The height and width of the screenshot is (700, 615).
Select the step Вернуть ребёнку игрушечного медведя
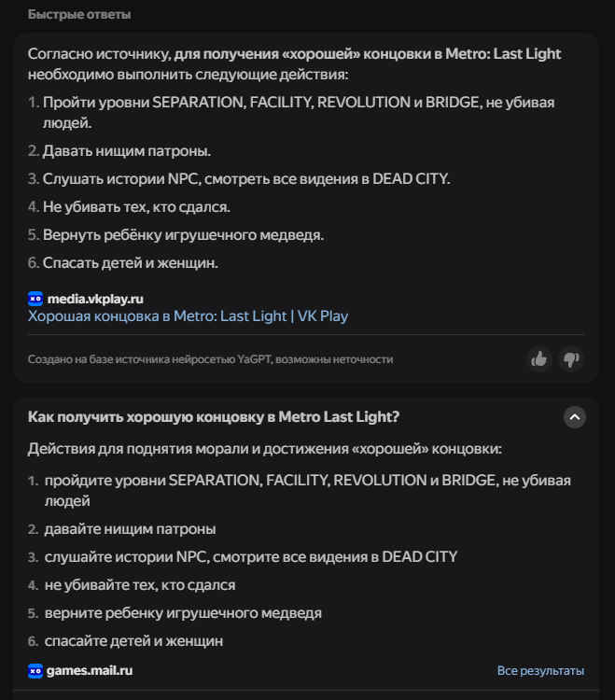pos(184,235)
